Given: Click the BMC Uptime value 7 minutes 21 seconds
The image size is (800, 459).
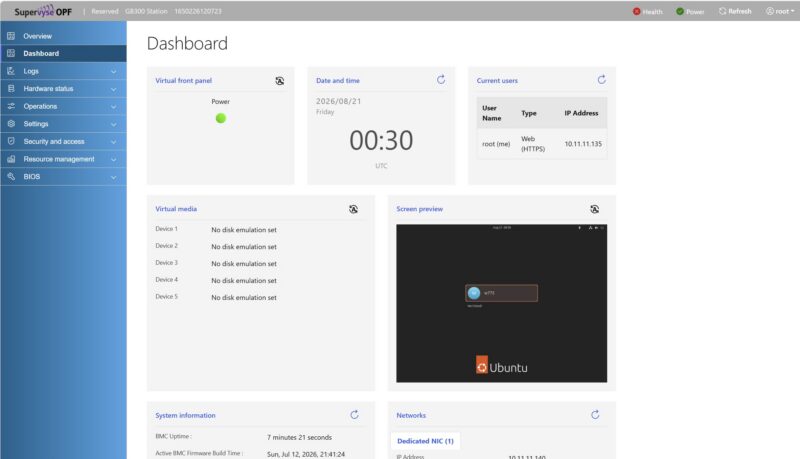Looking at the screenshot, I should coord(299,437).
